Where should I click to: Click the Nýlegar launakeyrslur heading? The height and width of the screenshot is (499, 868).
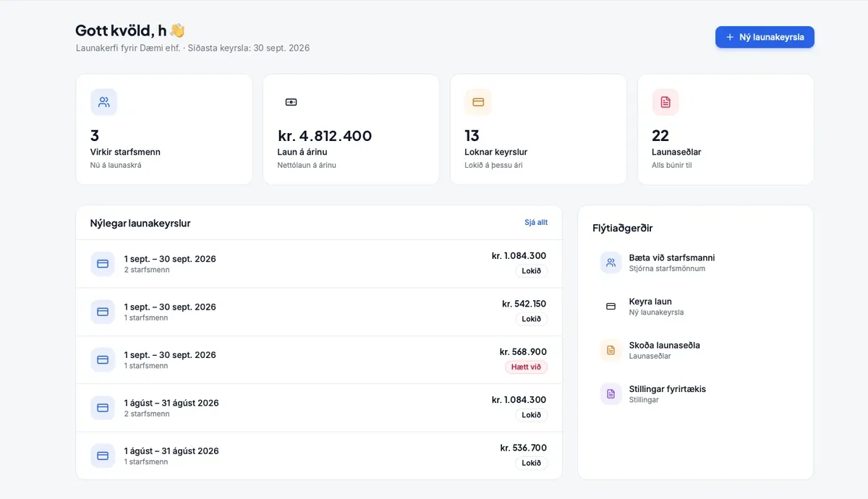[x=140, y=223]
